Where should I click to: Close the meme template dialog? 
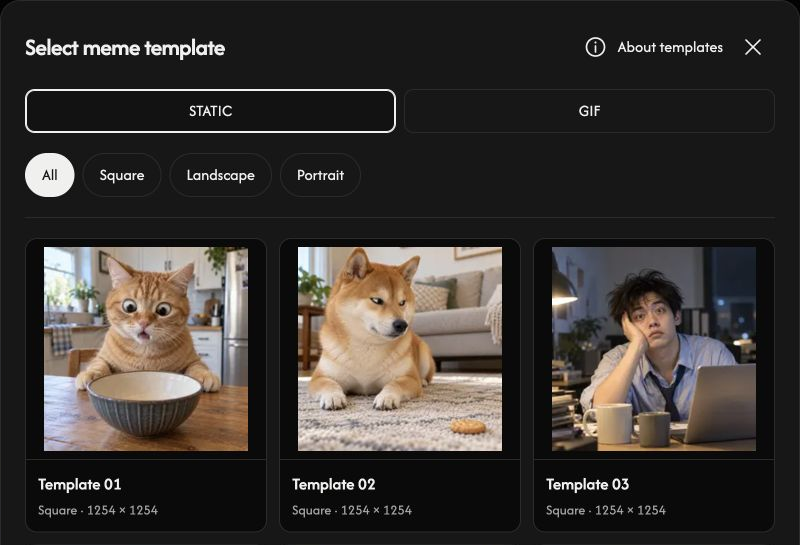coord(753,47)
